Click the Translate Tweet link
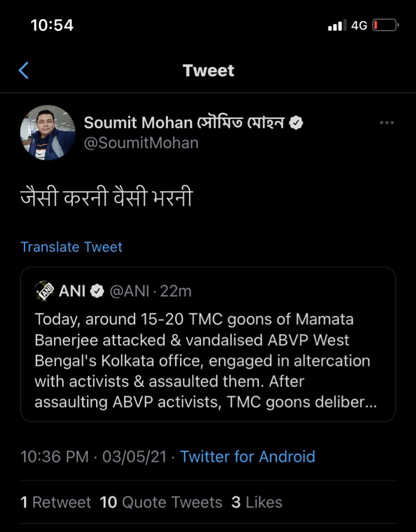This screenshot has height=532, width=416. tap(71, 247)
